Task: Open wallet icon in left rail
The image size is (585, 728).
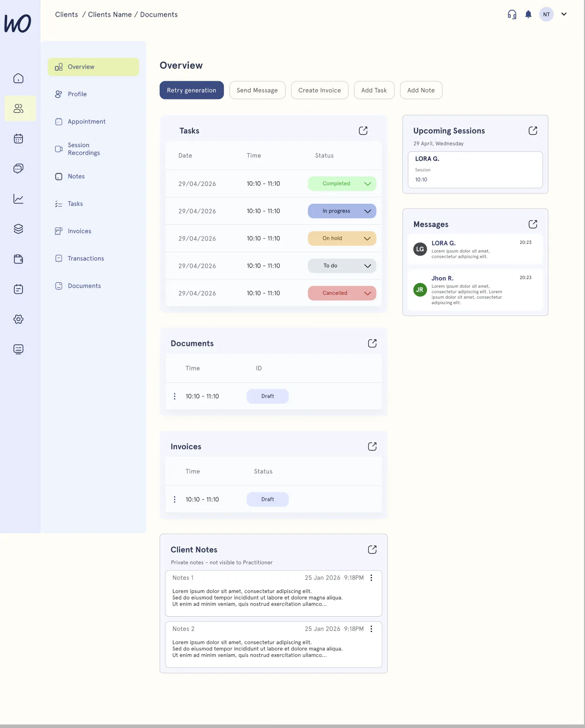Action: [x=18, y=259]
